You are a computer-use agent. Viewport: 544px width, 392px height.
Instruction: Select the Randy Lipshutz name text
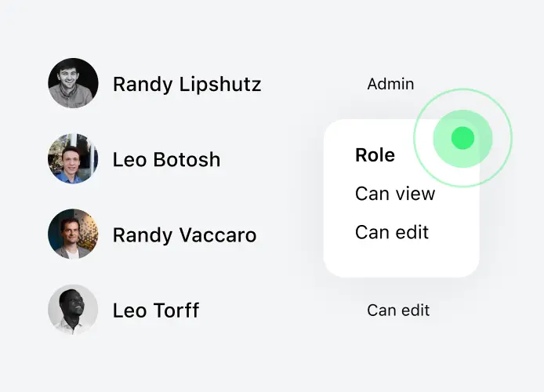pyautogui.click(x=187, y=84)
